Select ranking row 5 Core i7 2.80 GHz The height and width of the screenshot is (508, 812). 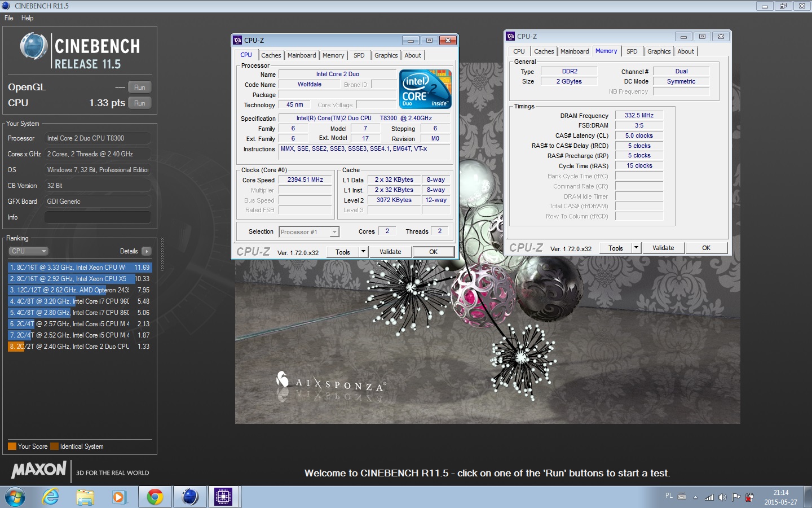click(x=80, y=313)
